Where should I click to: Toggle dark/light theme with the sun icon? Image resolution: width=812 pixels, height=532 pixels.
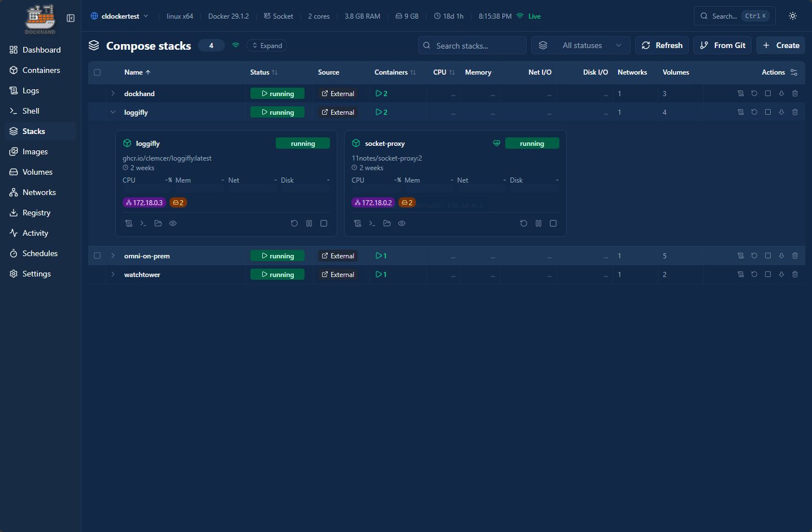point(792,16)
